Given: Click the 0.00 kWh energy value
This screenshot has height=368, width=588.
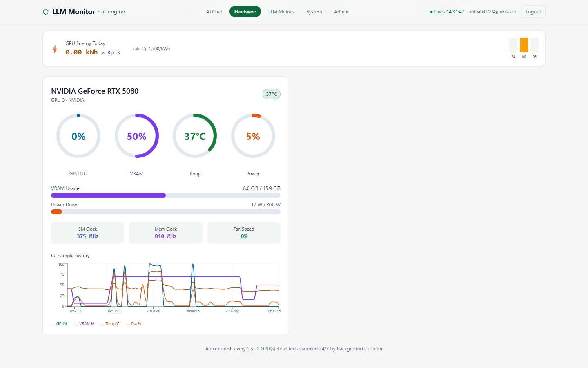Looking at the screenshot, I should pyautogui.click(x=82, y=52).
